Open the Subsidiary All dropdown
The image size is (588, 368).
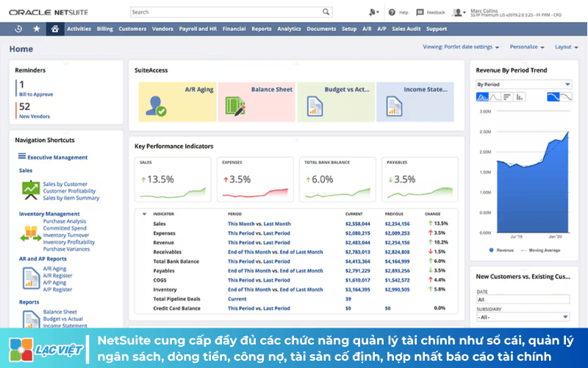[523, 317]
